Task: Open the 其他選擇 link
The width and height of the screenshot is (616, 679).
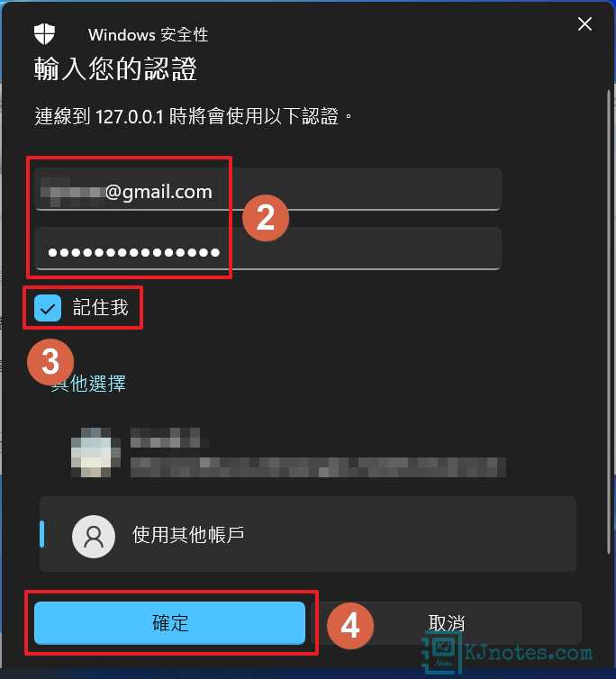Action: (x=88, y=384)
